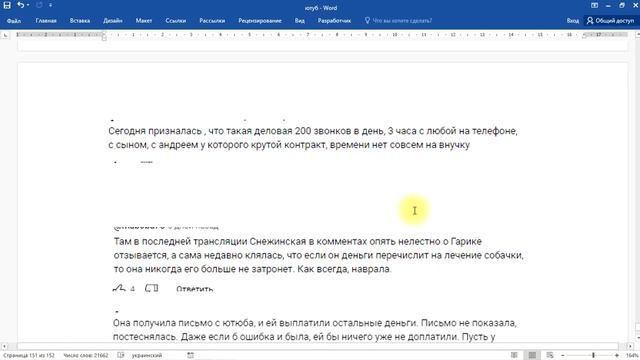Click the zoom slider handle
The width and height of the screenshot is (640, 360).
(x=593, y=356)
